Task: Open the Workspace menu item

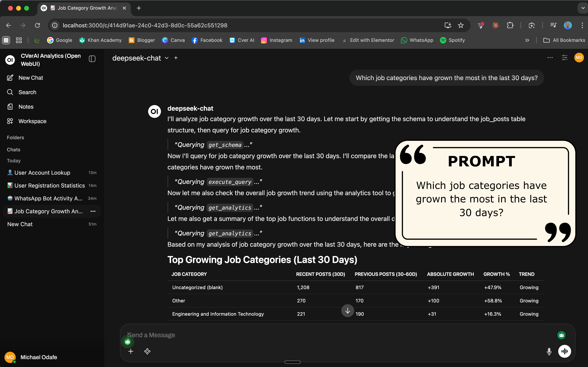Action: pos(32,121)
